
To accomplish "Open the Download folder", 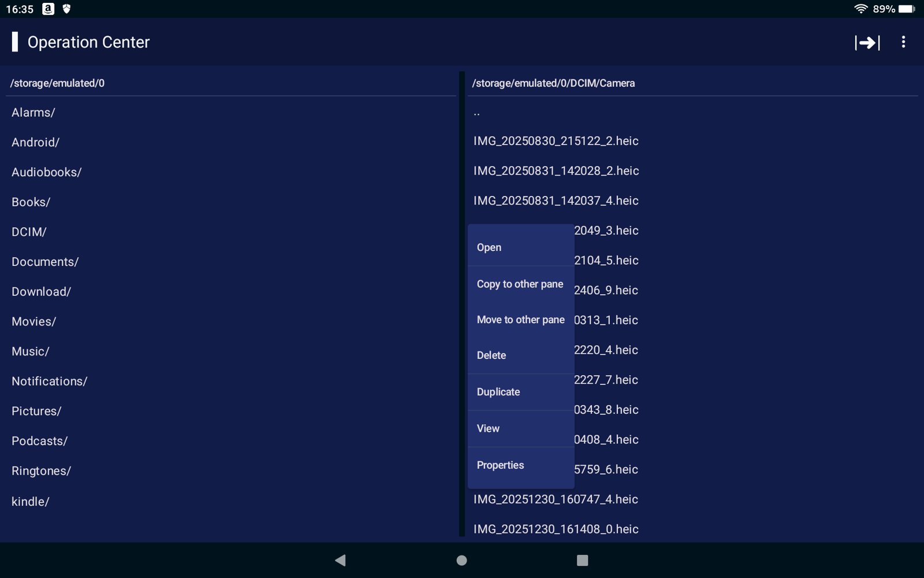I will (x=41, y=292).
